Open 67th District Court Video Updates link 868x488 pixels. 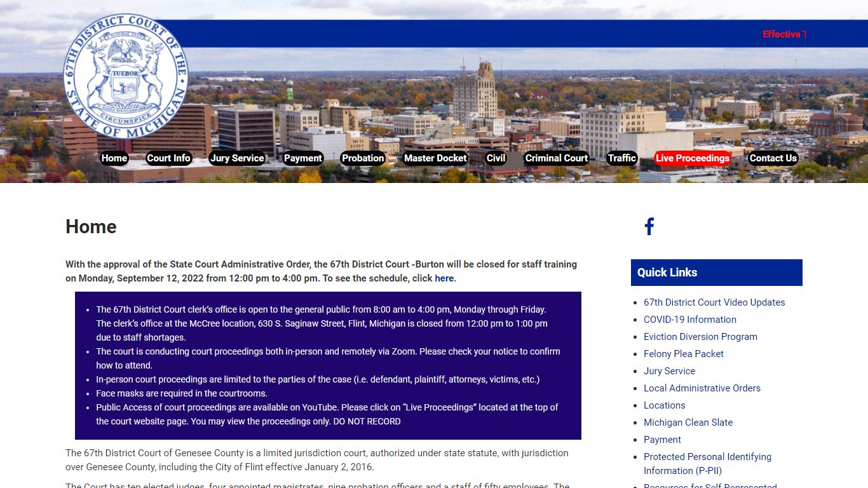coord(714,302)
